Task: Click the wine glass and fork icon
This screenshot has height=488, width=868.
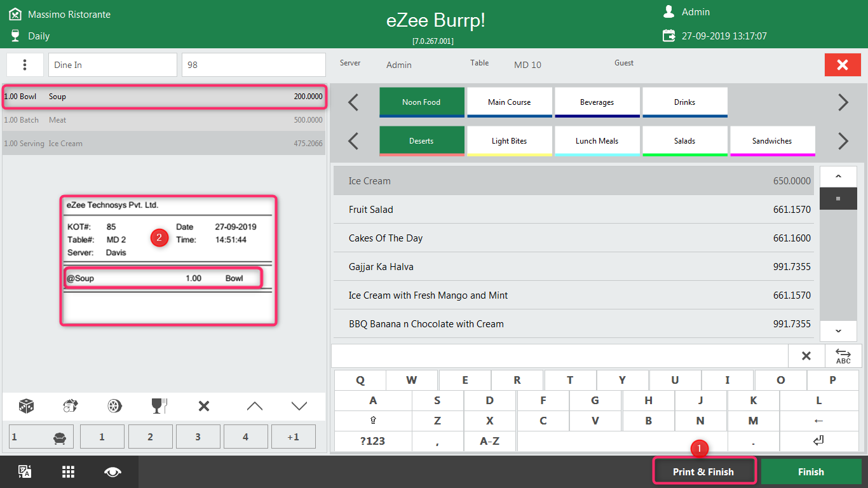Action: (x=159, y=406)
